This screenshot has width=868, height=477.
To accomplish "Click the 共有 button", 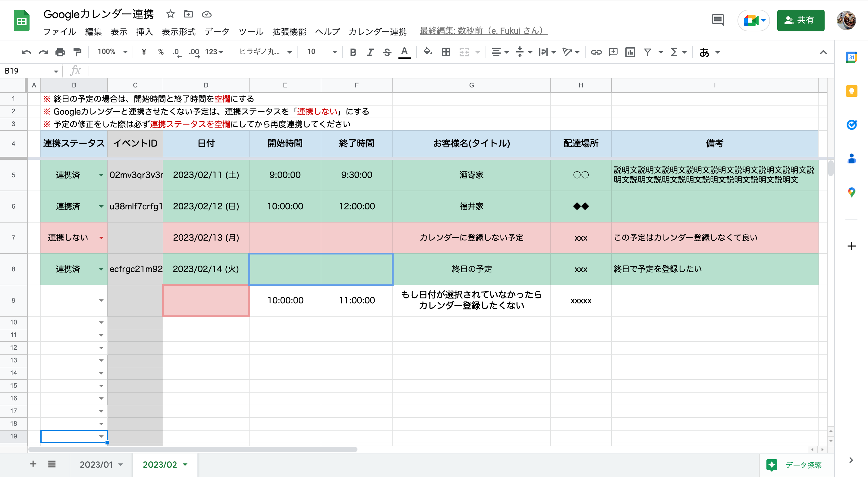I will click(x=801, y=21).
